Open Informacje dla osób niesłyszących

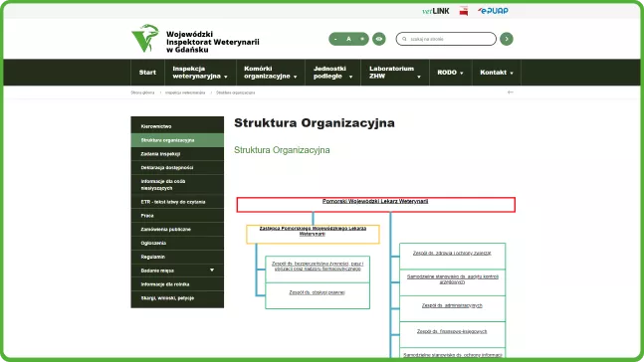click(x=177, y=185)
